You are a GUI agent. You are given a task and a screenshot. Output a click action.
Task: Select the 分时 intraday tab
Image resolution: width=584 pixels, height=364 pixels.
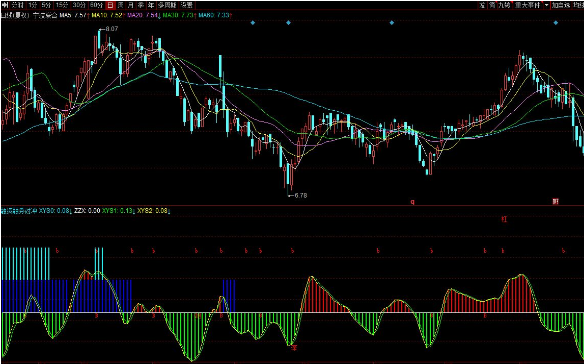click(18, 5)
